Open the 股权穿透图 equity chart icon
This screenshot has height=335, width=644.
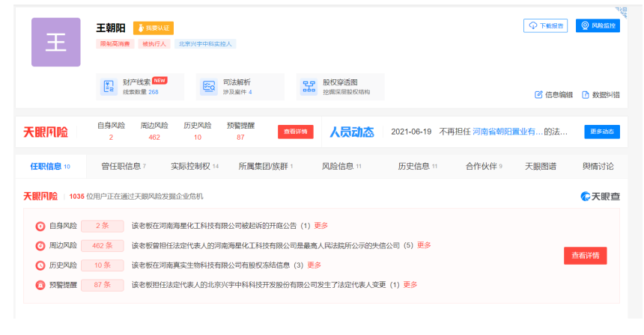pos(309,87)
